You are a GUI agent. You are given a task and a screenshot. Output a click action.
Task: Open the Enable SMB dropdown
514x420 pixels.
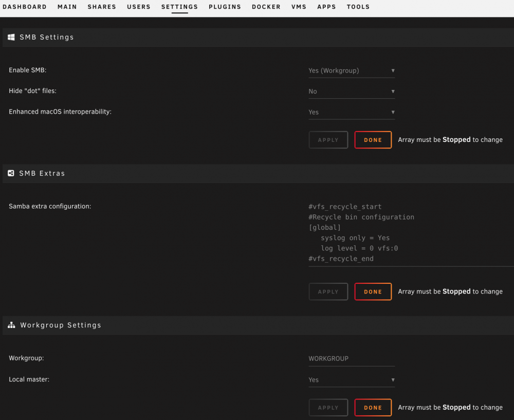click(352, 71)
